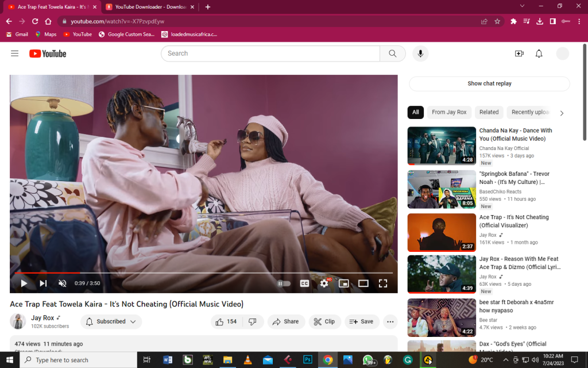Viewport: 588px width, 368px height.
Task: Bookmark this page with star icon
Action: point(497,21)
